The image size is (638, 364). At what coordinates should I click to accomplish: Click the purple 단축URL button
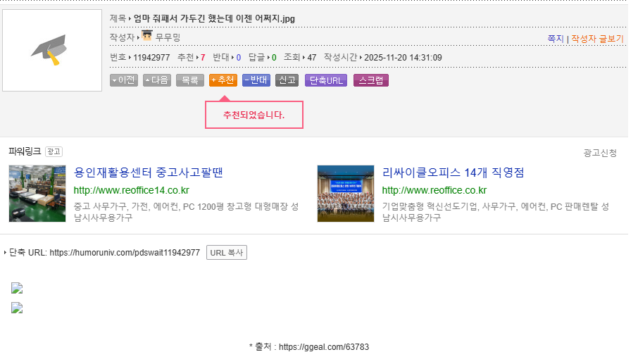point(326,80)
